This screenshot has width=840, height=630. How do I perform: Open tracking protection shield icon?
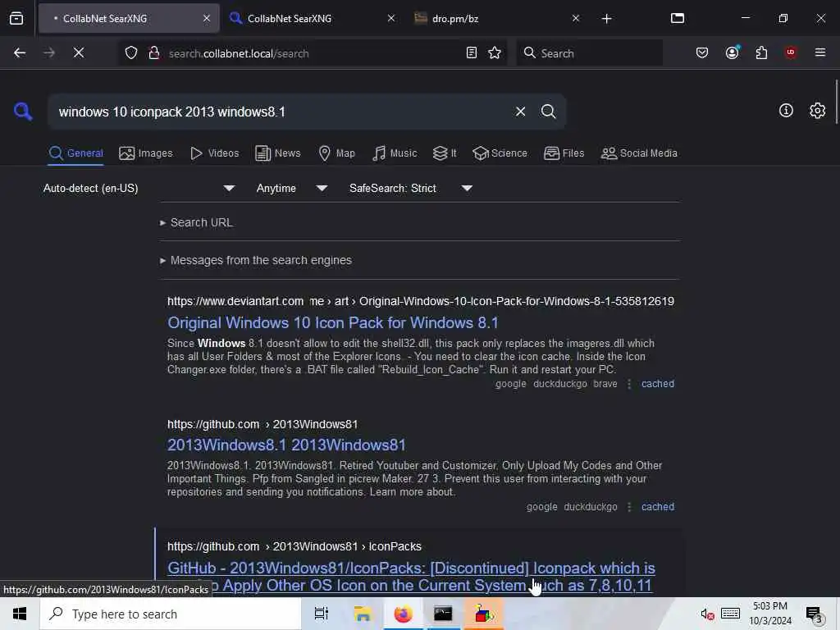point(130,52)
